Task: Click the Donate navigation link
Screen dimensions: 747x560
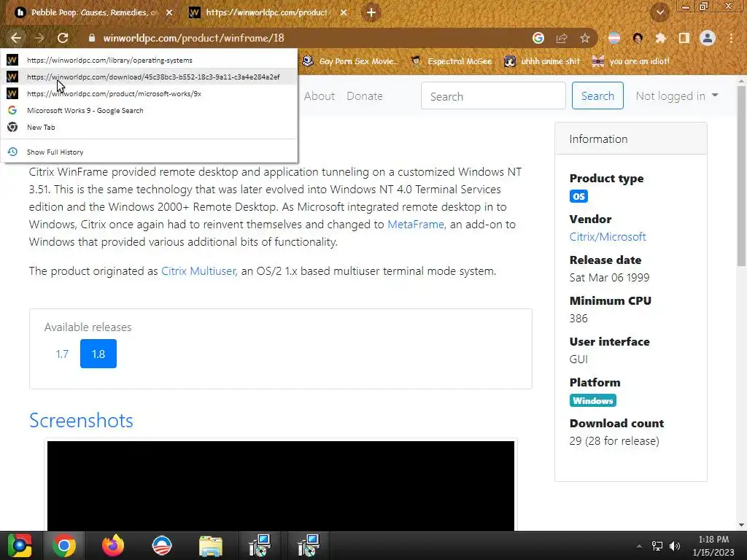Action: tap(365, 96)
